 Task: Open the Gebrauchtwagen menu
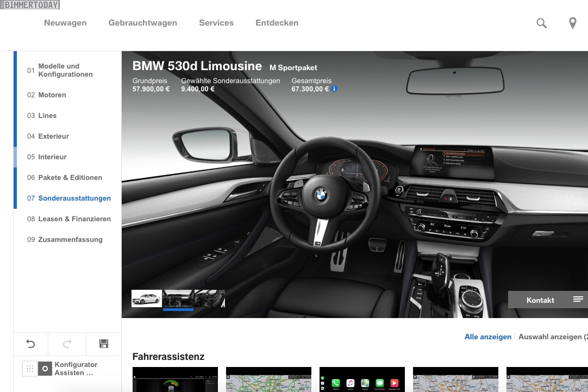tap(142, 23)
